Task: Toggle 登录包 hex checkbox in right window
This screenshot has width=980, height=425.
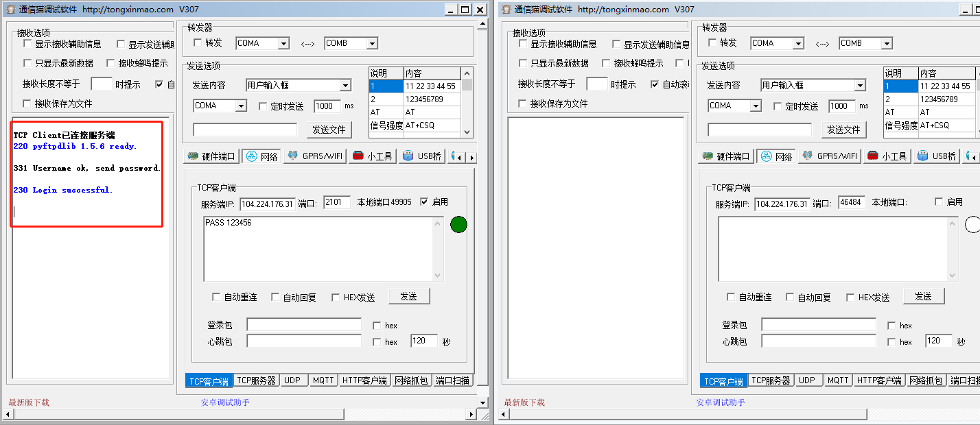Action: click(x=891, y=326)
